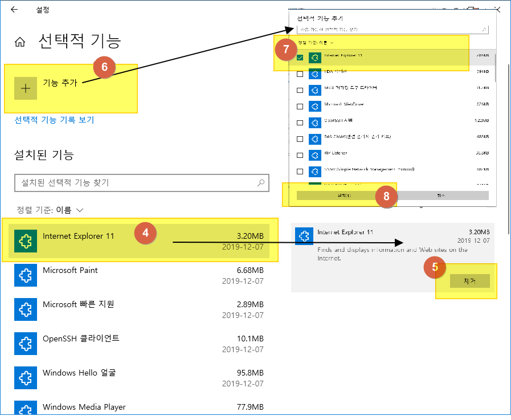Click the 95.8MB size of Windows Hello
Screen dimensions: 511x420
point(250,373)
